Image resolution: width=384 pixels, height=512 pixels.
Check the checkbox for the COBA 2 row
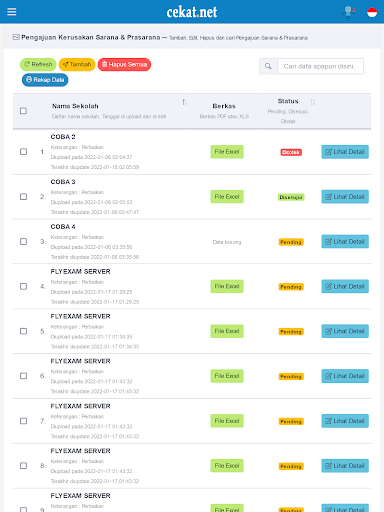pos(23,152)
